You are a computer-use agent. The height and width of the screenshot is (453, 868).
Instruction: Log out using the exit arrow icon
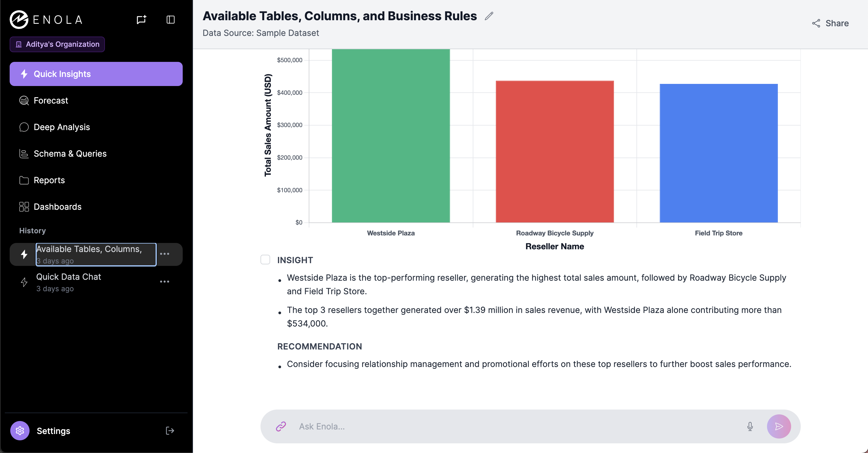click(x=170, y=431)
